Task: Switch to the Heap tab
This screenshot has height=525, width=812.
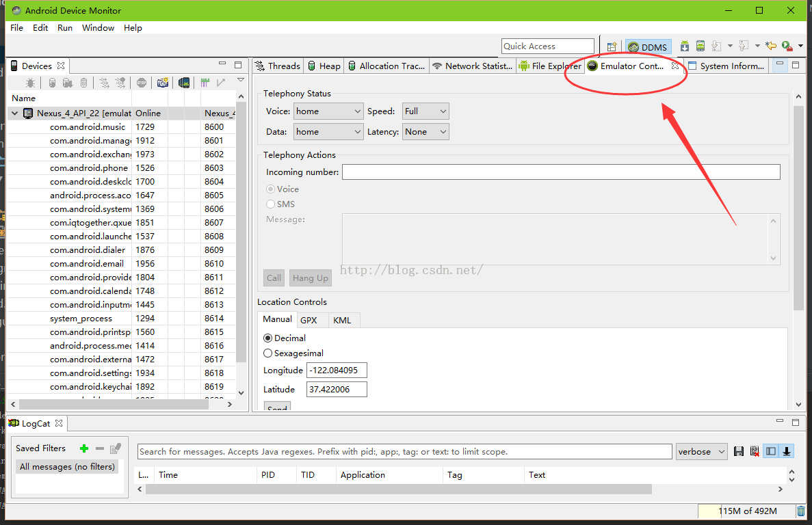Action: (324, 66)
